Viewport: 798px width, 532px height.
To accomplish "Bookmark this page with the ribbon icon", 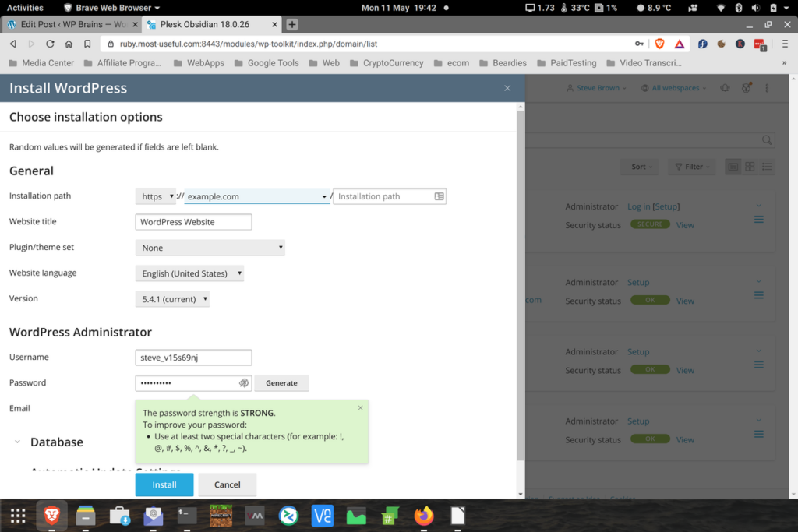I will point(87,44).
